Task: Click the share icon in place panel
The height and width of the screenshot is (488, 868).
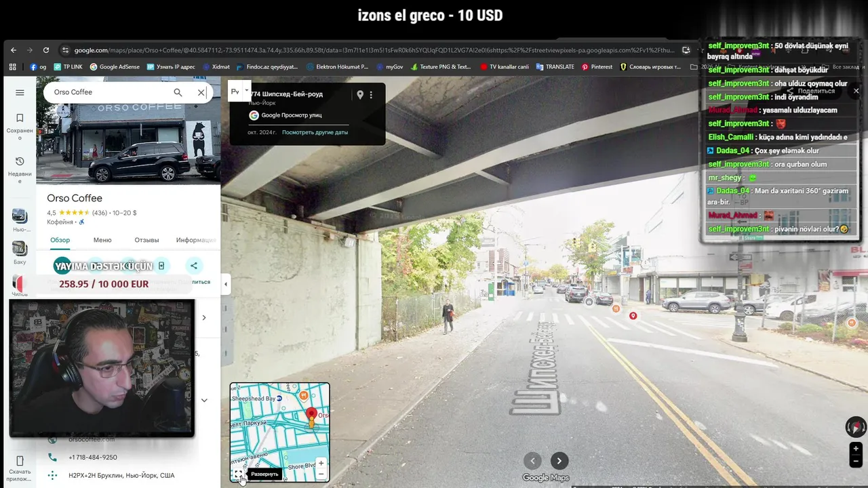Action: (194, 266)
